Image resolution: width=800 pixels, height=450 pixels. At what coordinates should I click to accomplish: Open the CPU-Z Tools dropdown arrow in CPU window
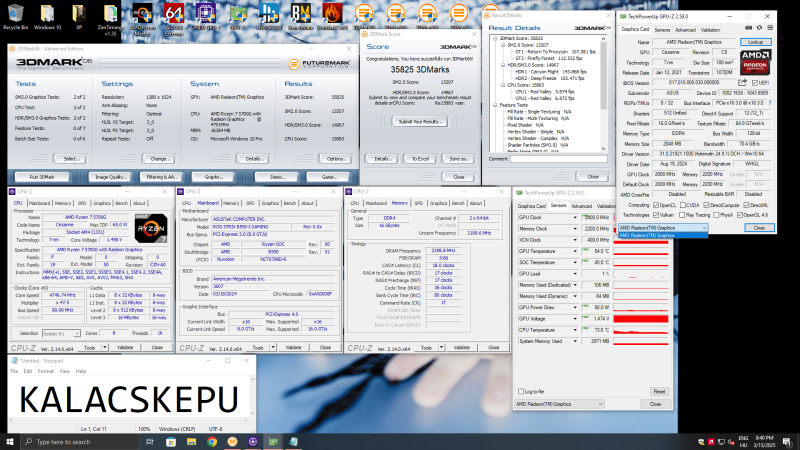(x=105, y=347)
